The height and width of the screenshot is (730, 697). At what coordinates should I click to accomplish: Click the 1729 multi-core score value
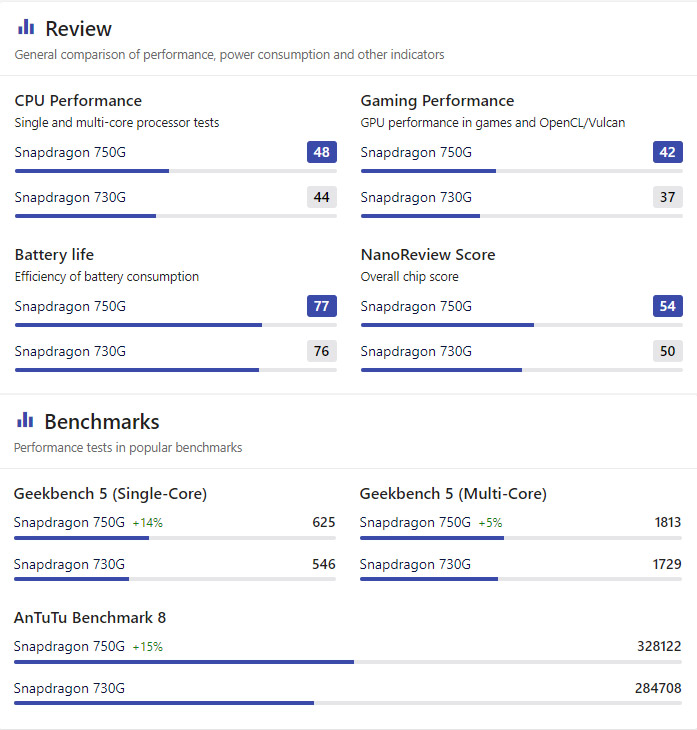click(x=667, y=564)
